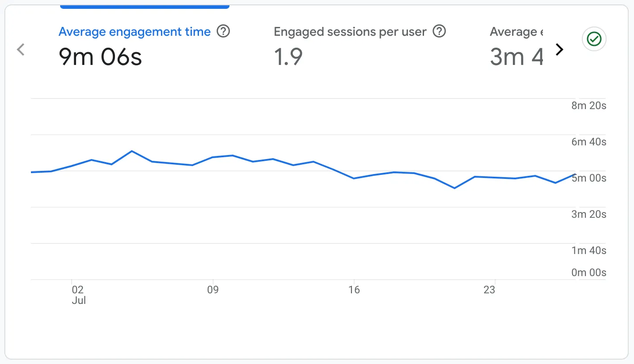Click the 02 Jul date axis label
Screen dimensions: 634x364
point(79,295)
